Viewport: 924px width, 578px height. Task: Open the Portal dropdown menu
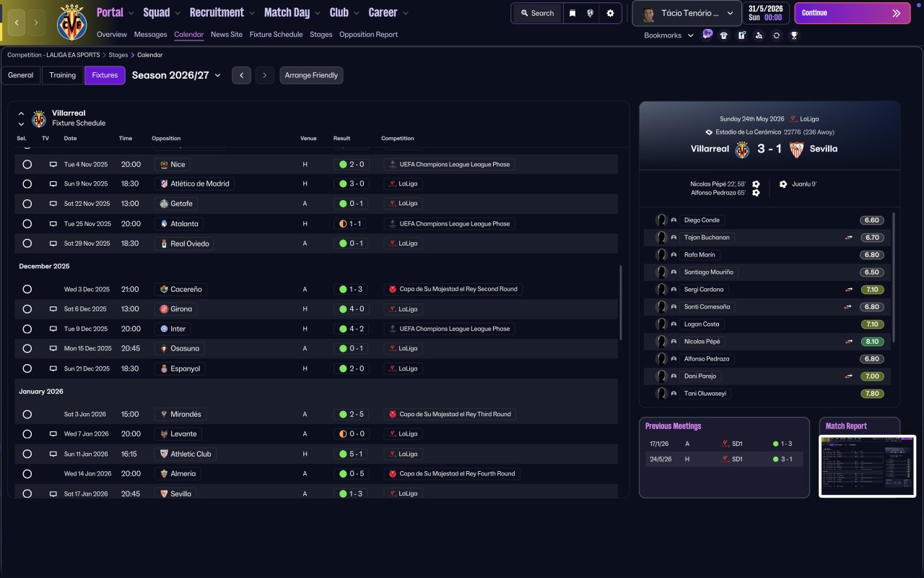(115, 12)
